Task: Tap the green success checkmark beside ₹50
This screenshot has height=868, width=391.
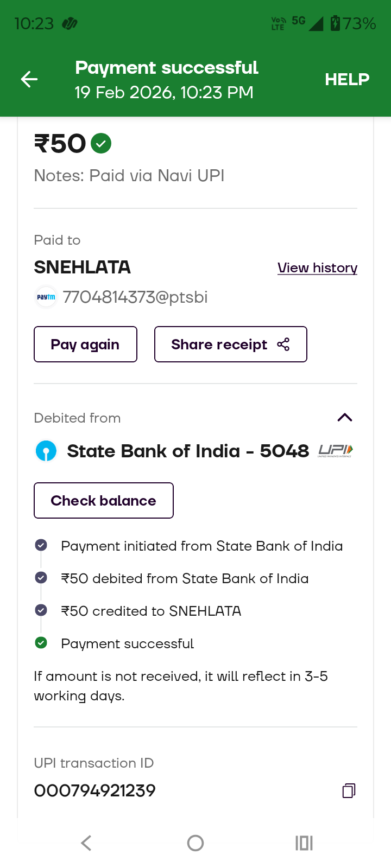Action: (x=101, y=144)
